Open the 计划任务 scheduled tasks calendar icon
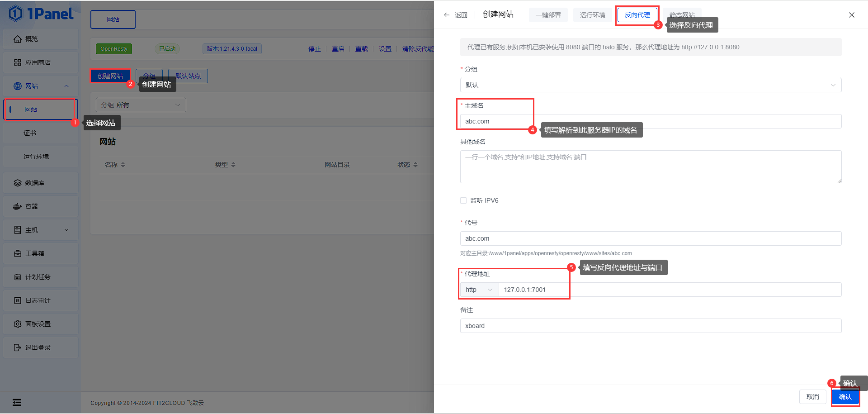868x414 pixels. (x=17, y=277)
